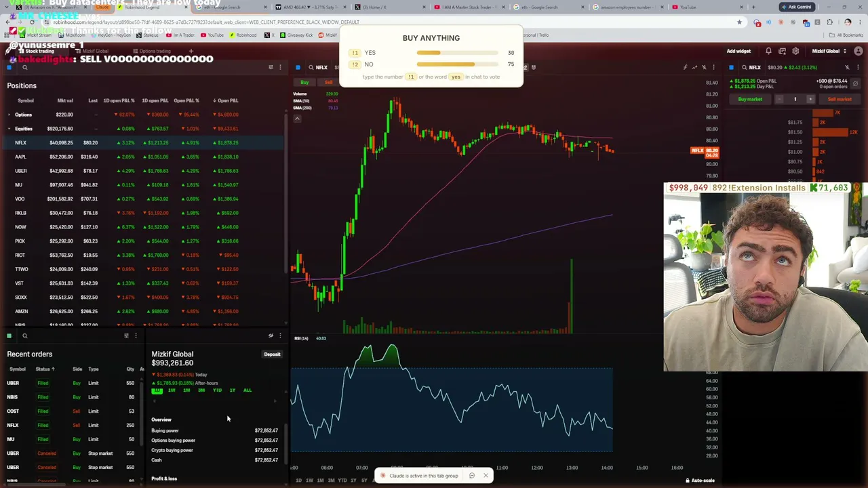This screenshot has width=868, height=488.
Task: Collapse the Equities positions group
Action: (x=9, y=129)
